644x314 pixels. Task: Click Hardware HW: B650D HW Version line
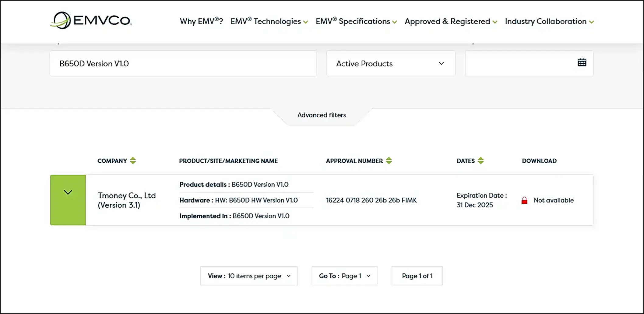point(238,200)
